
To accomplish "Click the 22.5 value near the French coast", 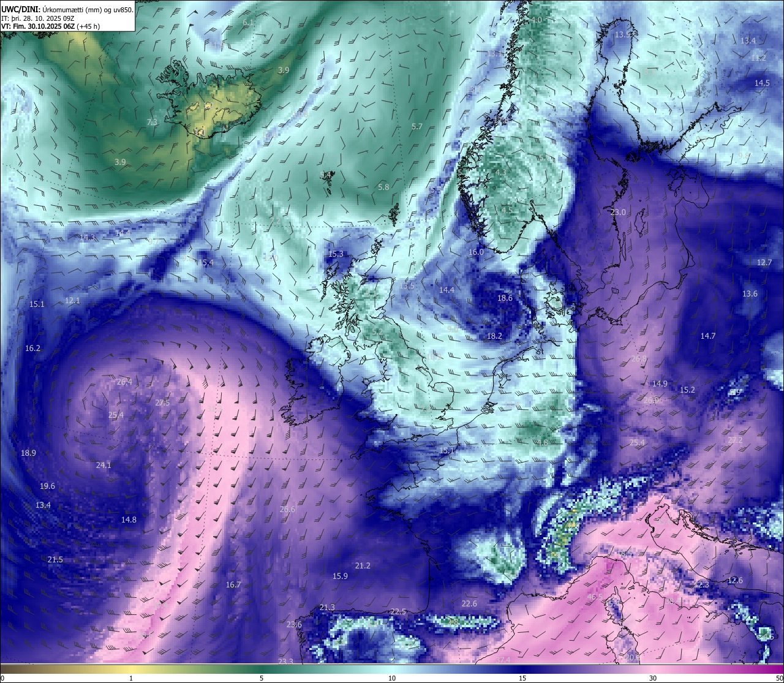I will [398, 612].
